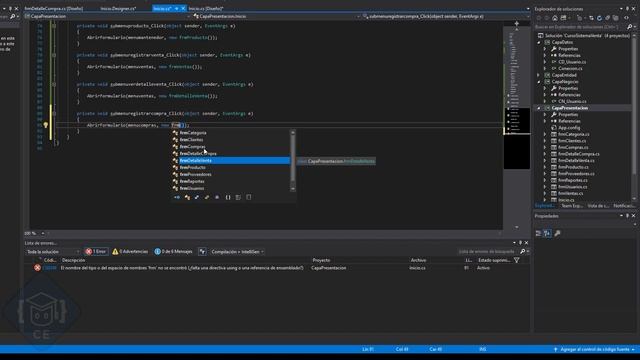Click the editor split-window plus icon above scrollbar

coord(516,24)
